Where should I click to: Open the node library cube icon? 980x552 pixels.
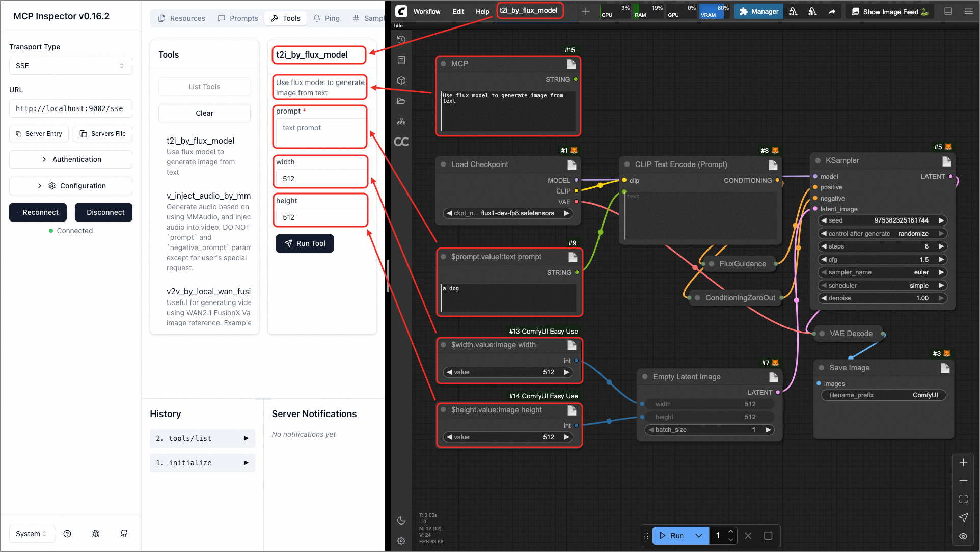[401, 80]
